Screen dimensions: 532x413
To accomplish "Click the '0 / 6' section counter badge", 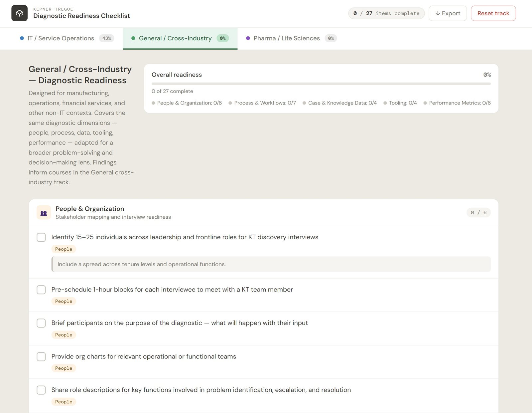I will click(479, 213).
